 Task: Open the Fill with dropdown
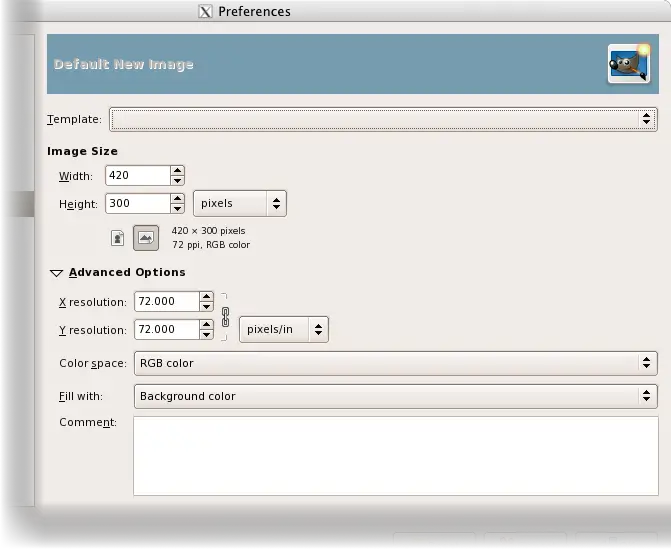(x=395, y=396)
